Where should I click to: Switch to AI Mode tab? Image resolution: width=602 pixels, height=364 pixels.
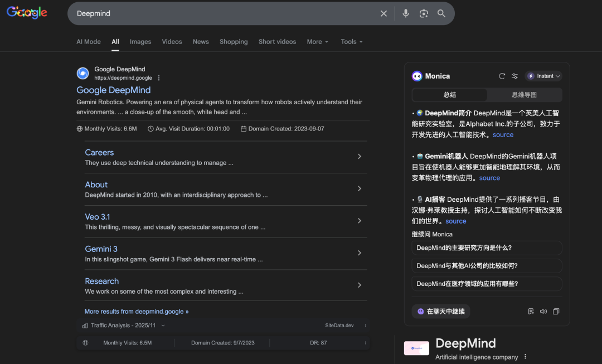[x=88, y=42]
